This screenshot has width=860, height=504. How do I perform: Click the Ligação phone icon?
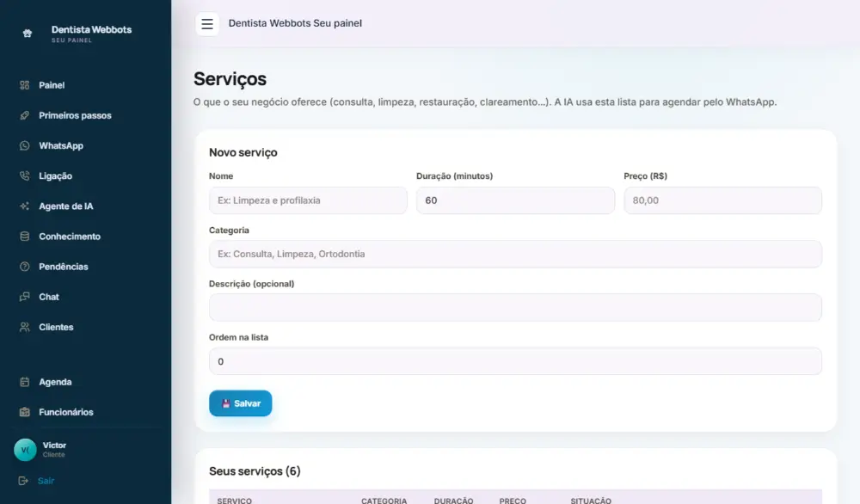pyautogui.click(x=25, y=175)
